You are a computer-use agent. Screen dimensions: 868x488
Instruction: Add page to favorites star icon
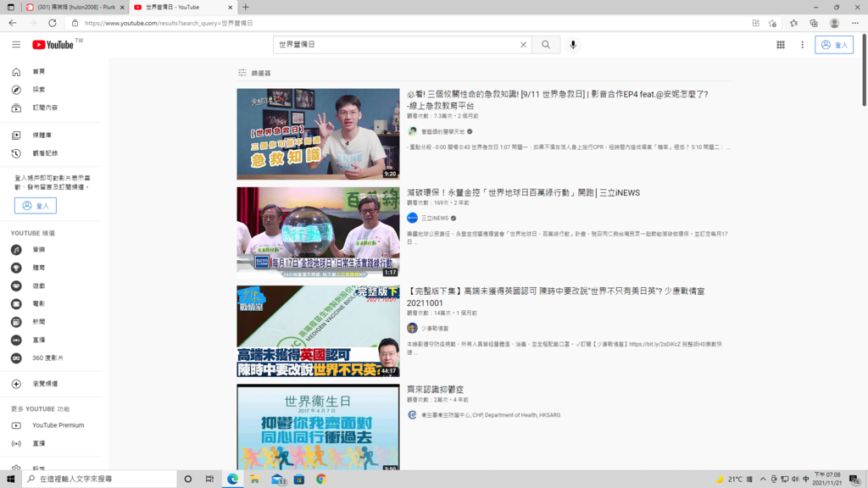click(x=772, y=23)
